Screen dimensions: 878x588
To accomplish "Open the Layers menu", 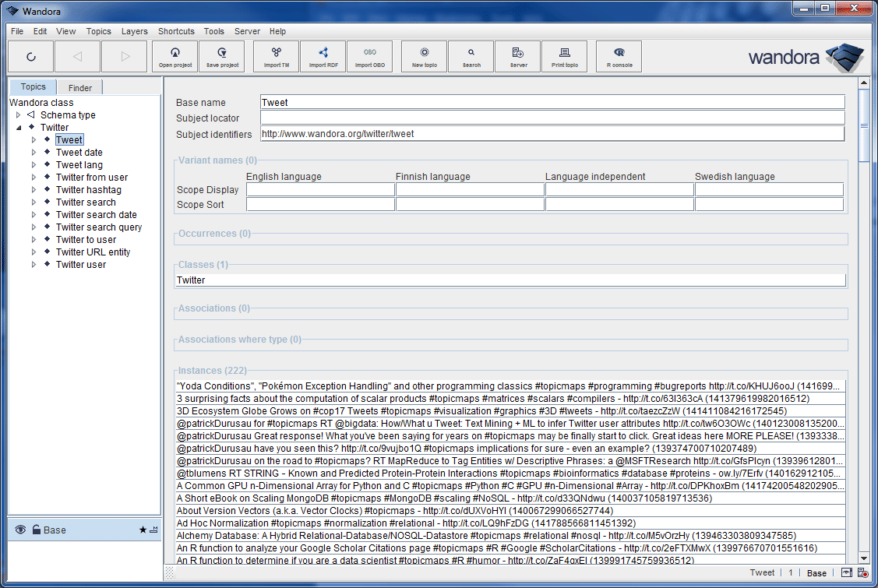I will 134,31.
